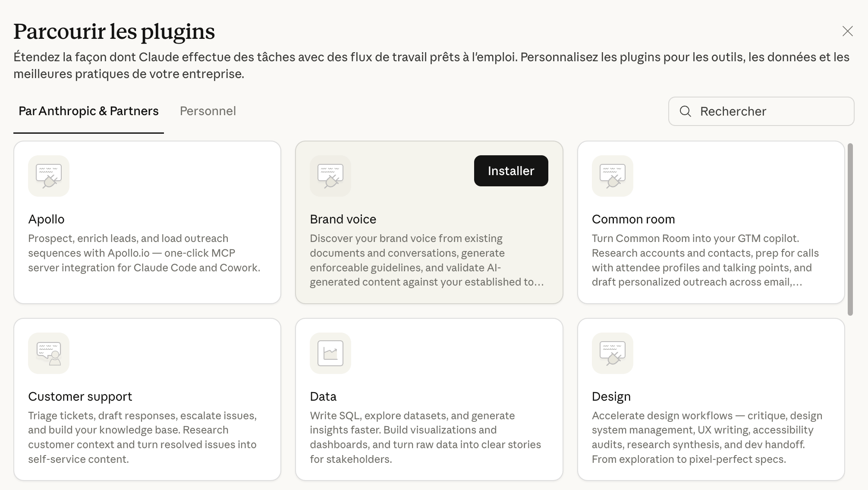Click the Customer support plugin icon
This screenshot has height=490, width=868.
pos(49,353)
